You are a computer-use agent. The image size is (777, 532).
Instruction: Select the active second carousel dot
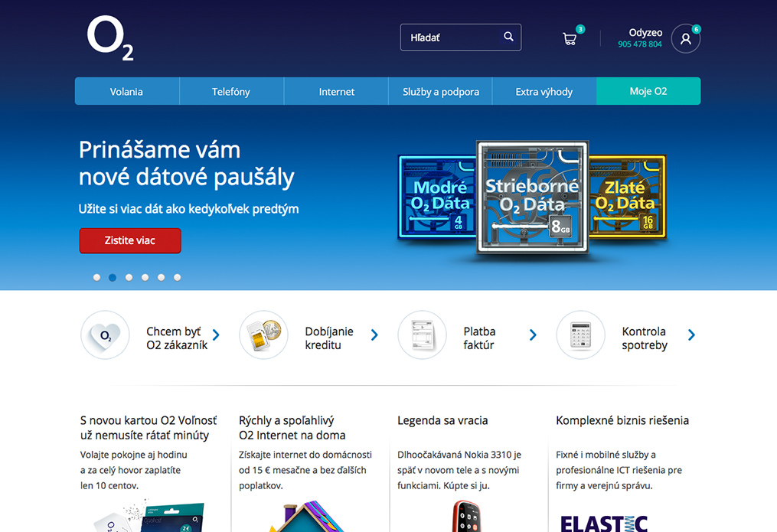coord(113,277)
